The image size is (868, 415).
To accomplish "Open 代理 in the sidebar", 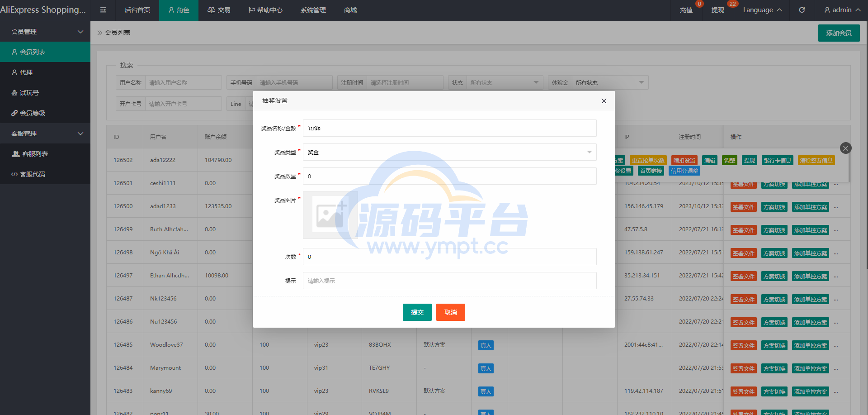I will coord(45,72).
